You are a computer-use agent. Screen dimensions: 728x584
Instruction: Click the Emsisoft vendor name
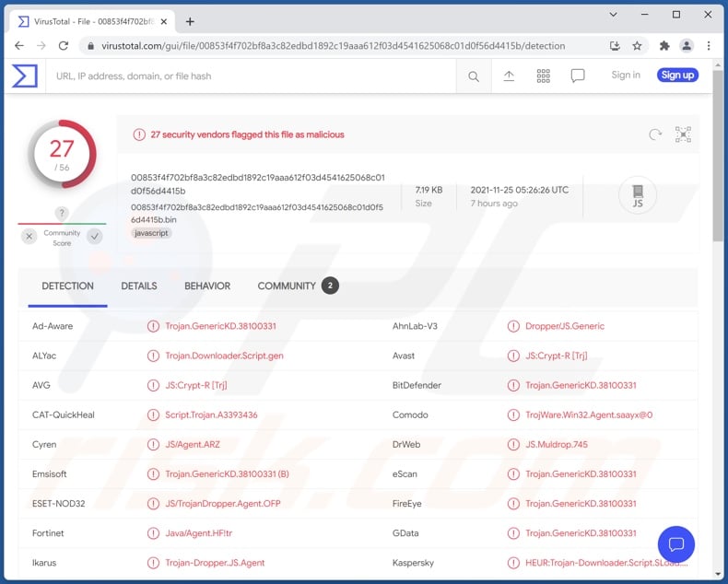pyautogui.click(x=49, y=474)
